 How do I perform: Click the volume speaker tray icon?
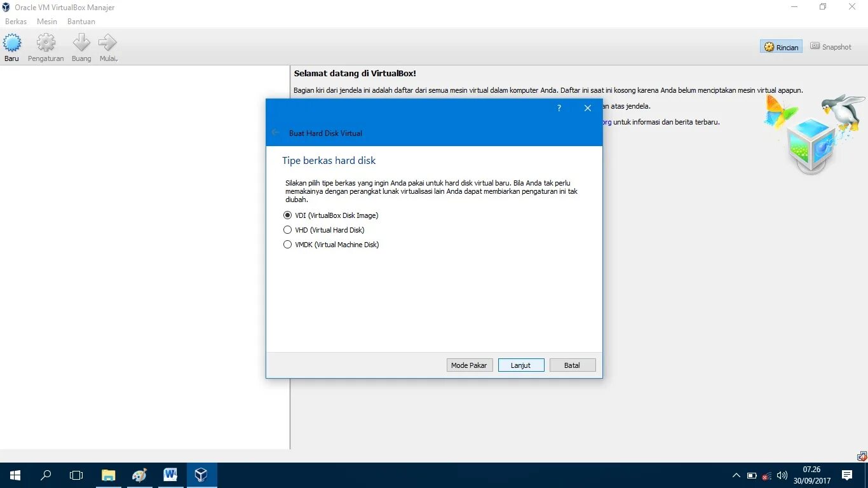pos(782,475)
